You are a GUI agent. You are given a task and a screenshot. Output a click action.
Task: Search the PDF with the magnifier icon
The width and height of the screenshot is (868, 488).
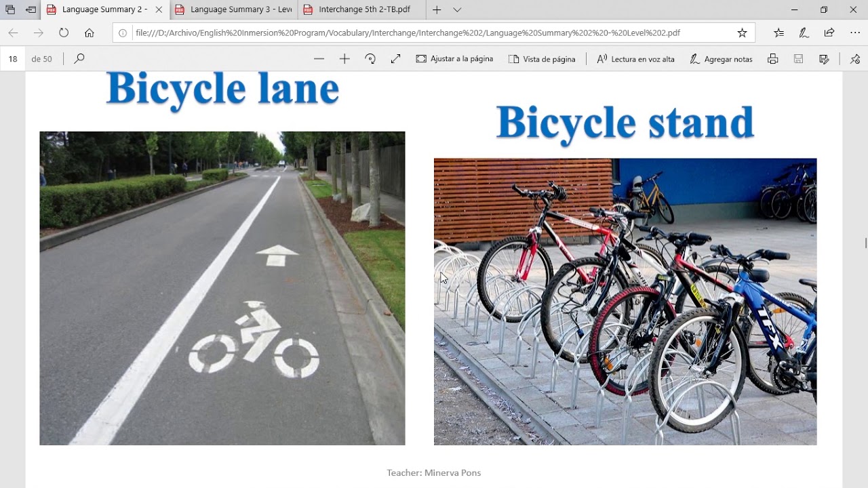pyautogui.click(x=79, y=59)
